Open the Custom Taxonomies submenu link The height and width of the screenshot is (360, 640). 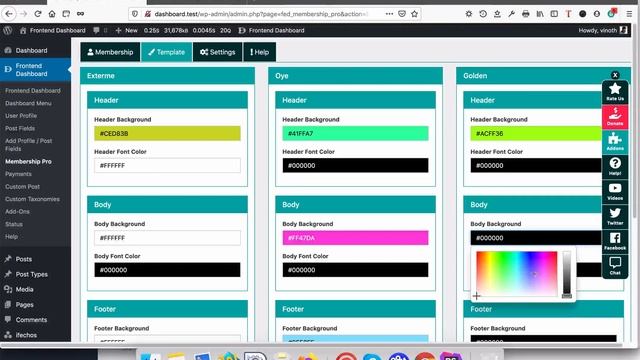[x=32, y=199]
